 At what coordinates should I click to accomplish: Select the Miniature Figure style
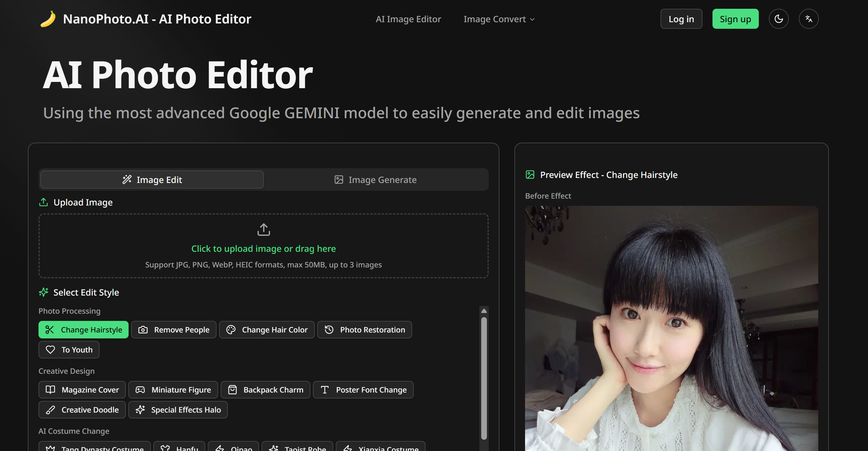click(x=173, y=389)
